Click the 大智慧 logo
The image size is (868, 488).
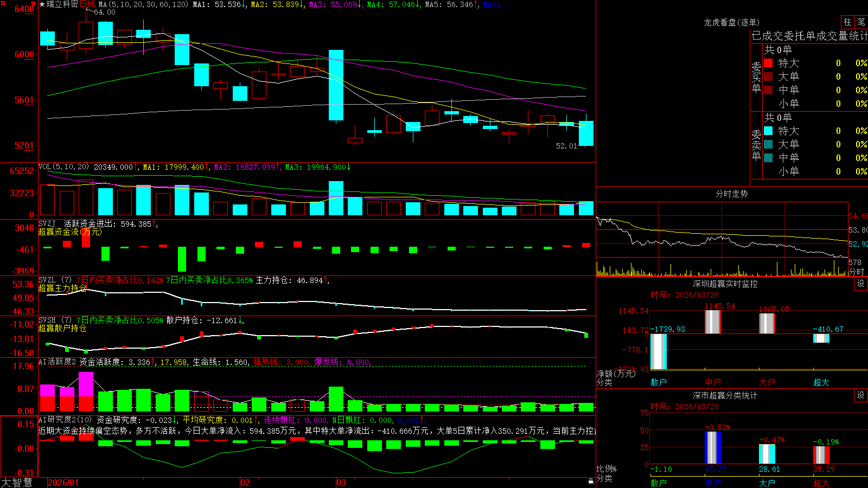[x=17, y=483]
